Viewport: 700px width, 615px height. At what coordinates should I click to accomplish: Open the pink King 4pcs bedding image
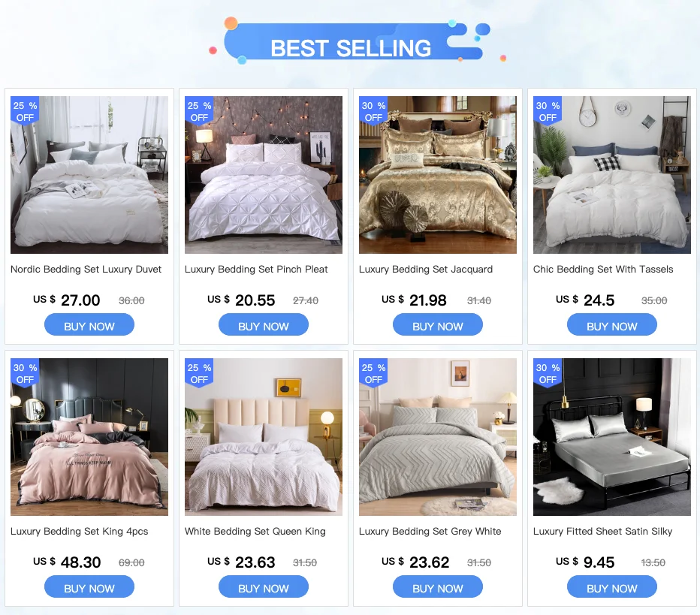point(89,437)
